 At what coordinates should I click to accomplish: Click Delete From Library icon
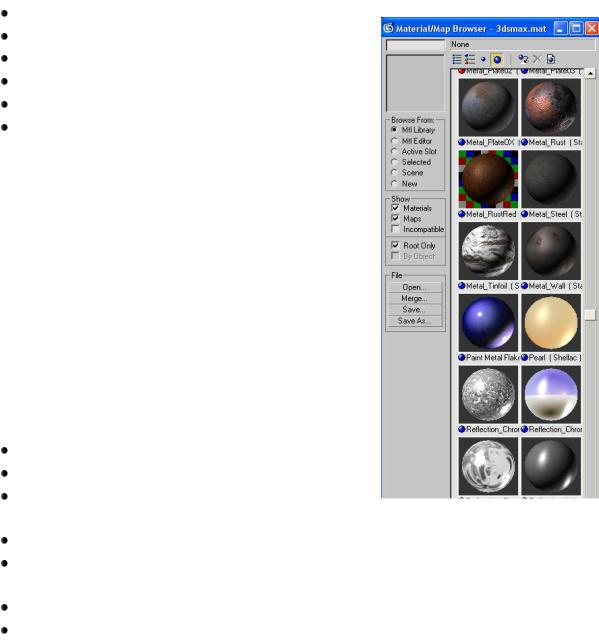[x=537, y=60]
